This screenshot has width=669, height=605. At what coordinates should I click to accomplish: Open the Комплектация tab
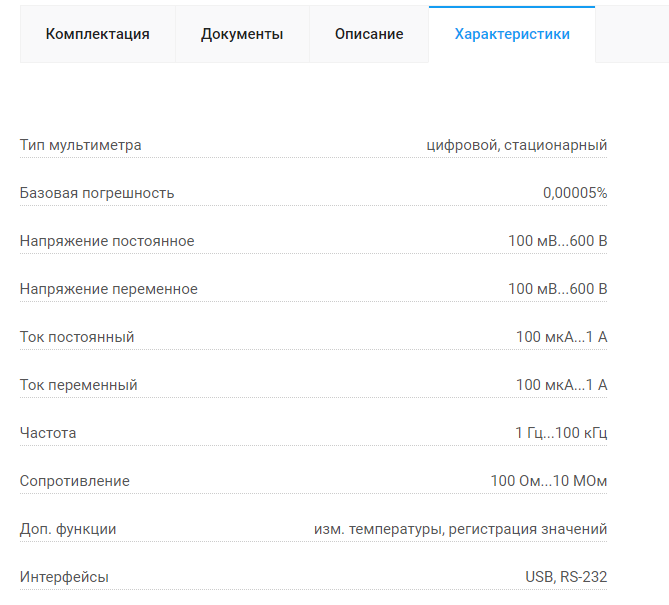(x=98, y=34)
